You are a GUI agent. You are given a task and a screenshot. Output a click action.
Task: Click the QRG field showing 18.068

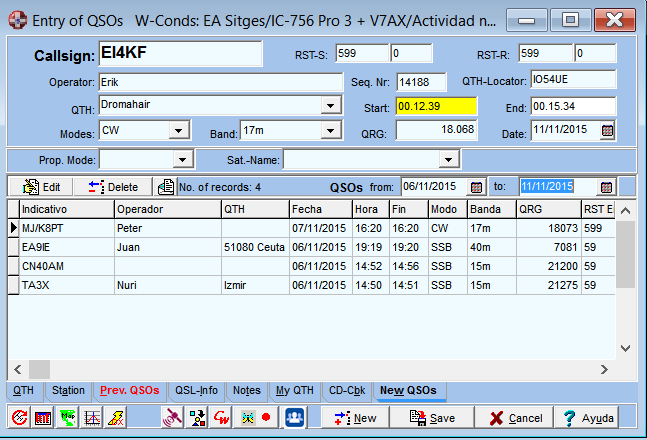(x=436, y=130)
